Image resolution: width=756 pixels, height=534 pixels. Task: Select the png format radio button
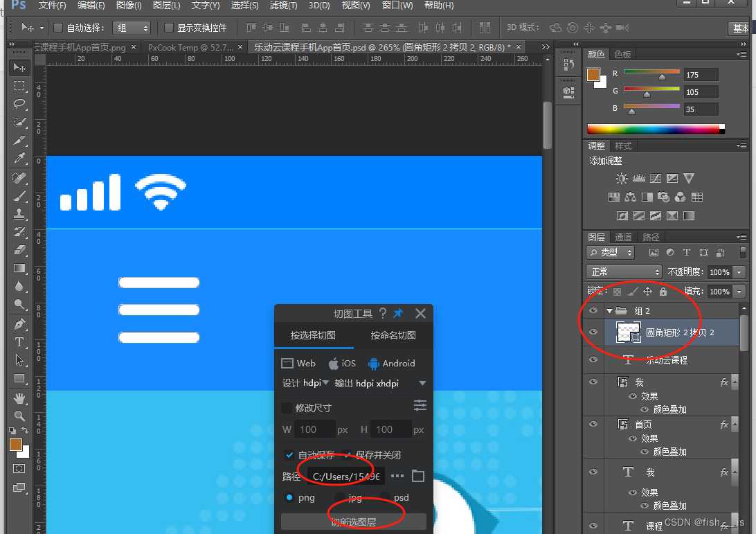[x=289, y=497]
